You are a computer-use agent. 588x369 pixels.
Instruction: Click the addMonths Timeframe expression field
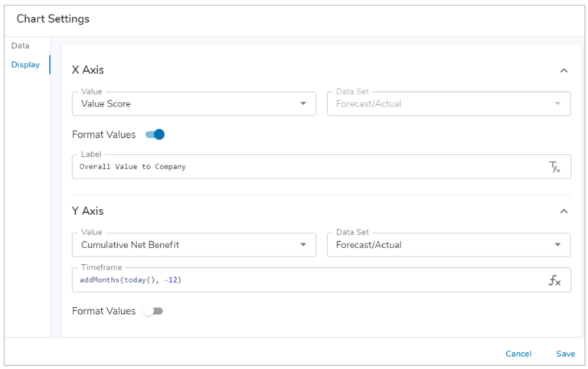306,280
